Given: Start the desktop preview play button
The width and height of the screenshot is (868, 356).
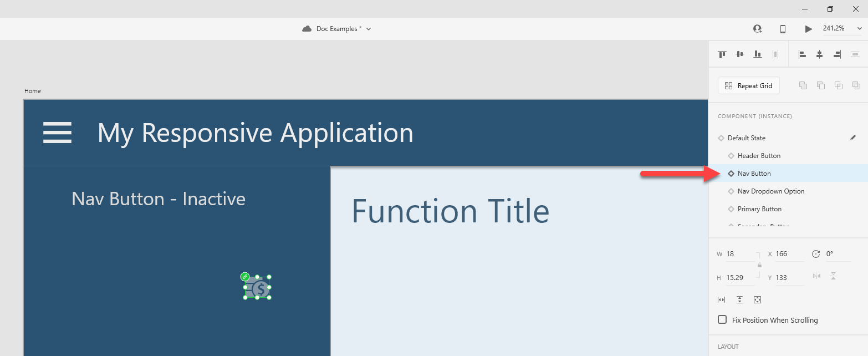Looking at the screenshot, I should (x=808, y=29).
